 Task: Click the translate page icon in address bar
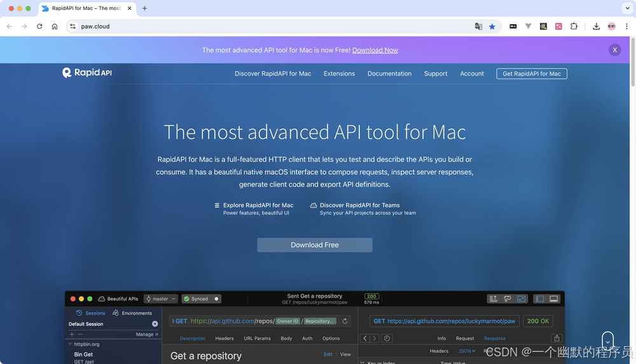tap(478, 26)
